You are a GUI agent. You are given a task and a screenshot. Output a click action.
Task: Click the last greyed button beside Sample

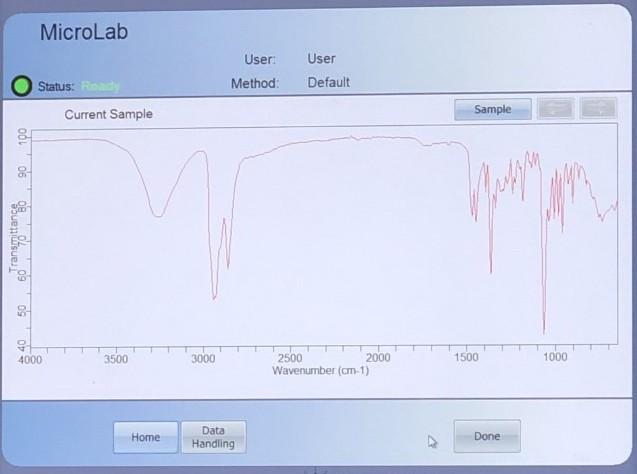point(599,108)
